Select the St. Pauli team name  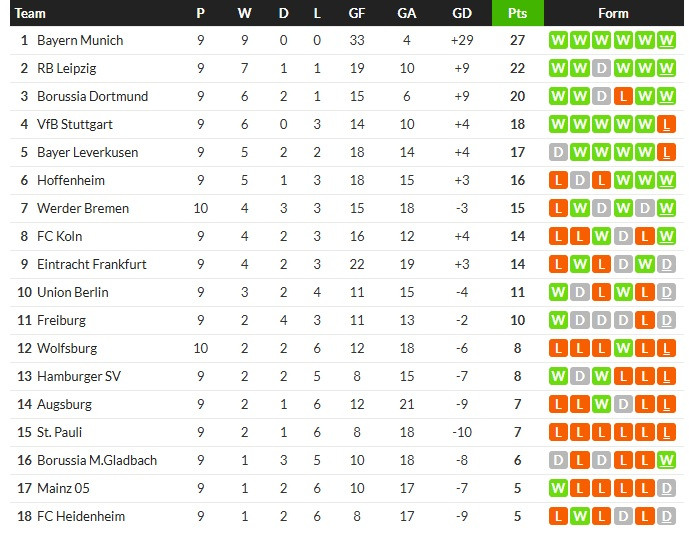tap(59, 433)
